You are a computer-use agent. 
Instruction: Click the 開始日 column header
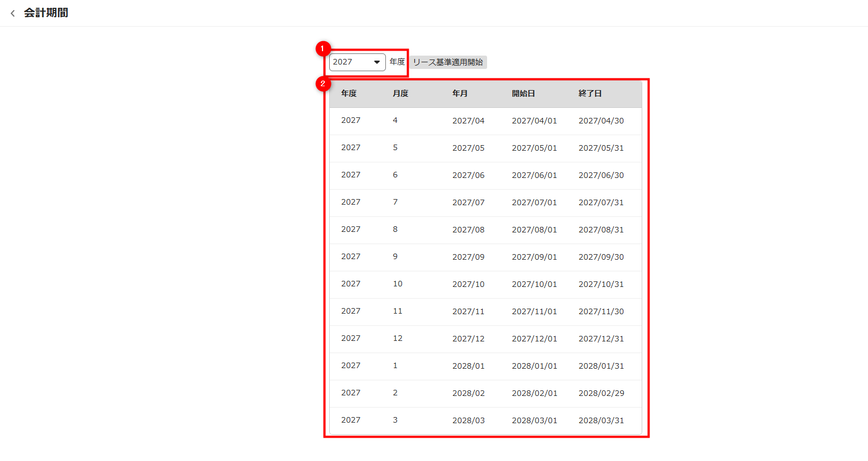[523, 93]
